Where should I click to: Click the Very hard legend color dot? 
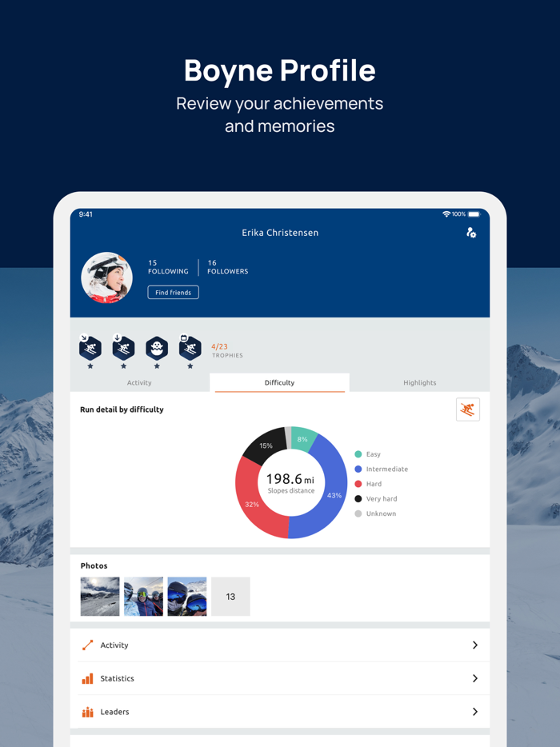point(358,499)
